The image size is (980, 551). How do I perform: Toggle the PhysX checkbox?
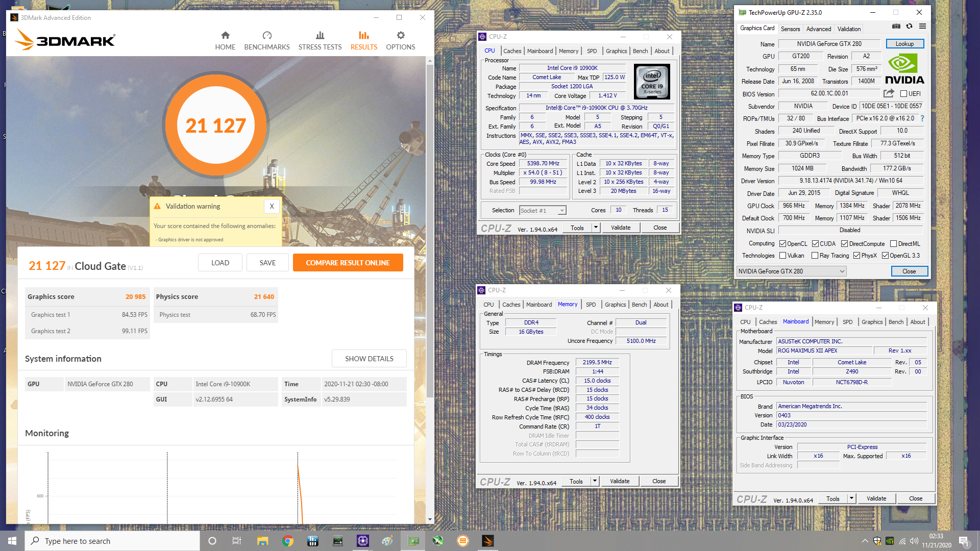856,256
